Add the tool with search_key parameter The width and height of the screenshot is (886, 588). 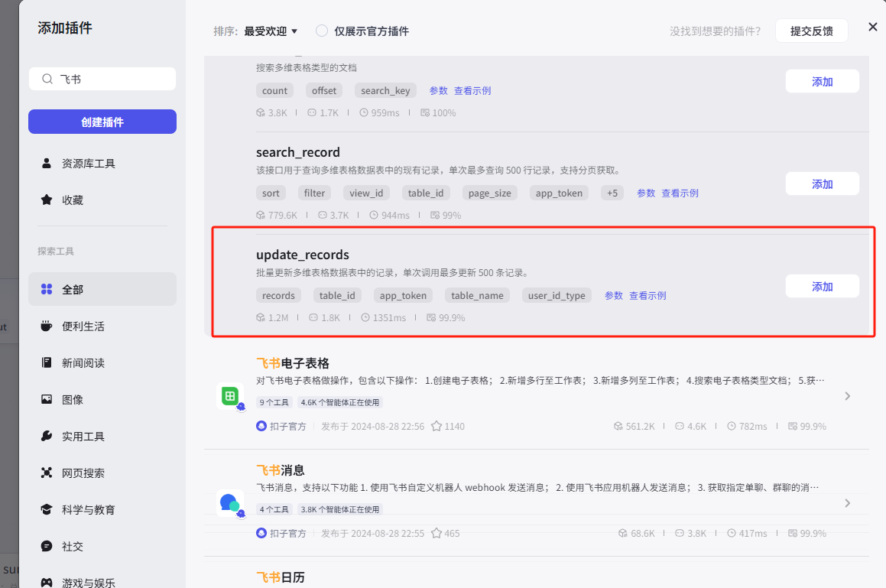822,81
